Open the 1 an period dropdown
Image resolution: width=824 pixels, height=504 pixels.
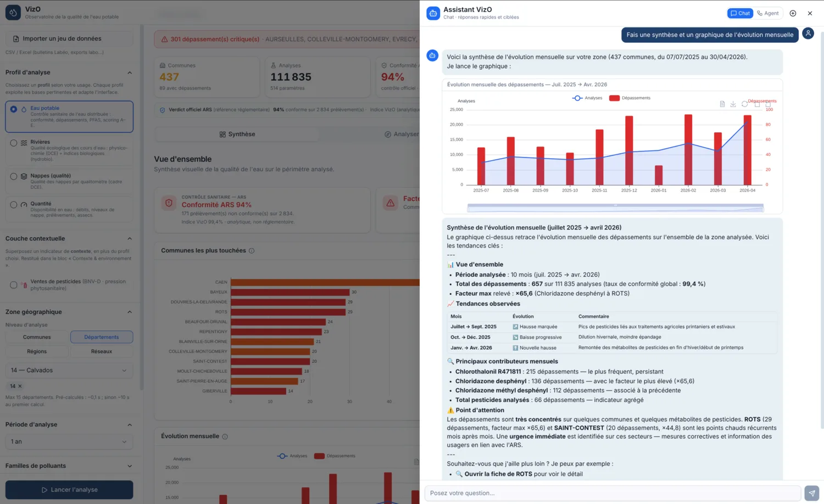tap(69, 441)
